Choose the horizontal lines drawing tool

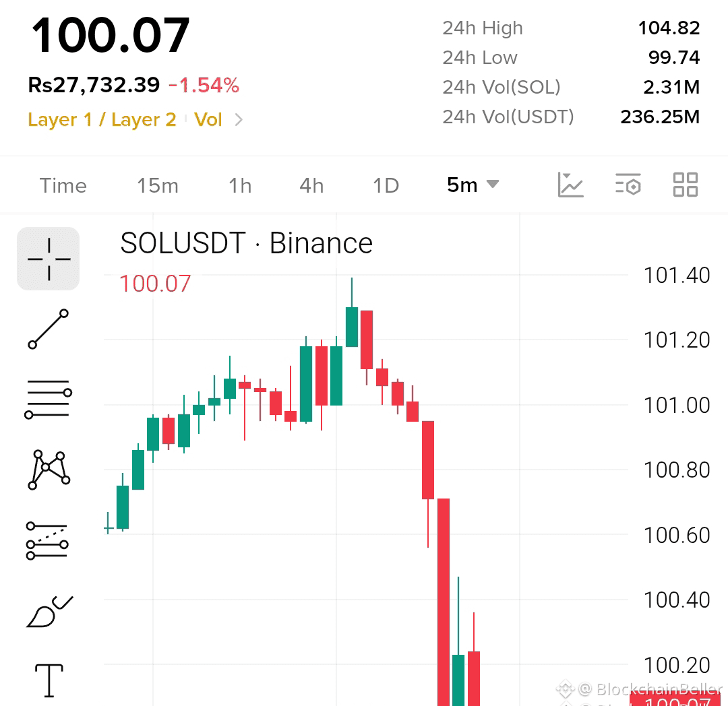(49, 399)
